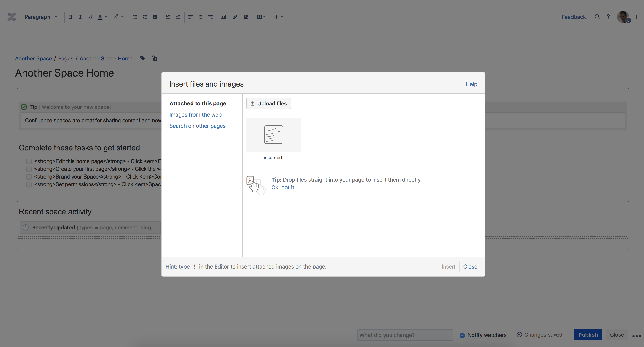Click the insert link icon
Viewport: 644px width, 347px height.
[235, 17]
